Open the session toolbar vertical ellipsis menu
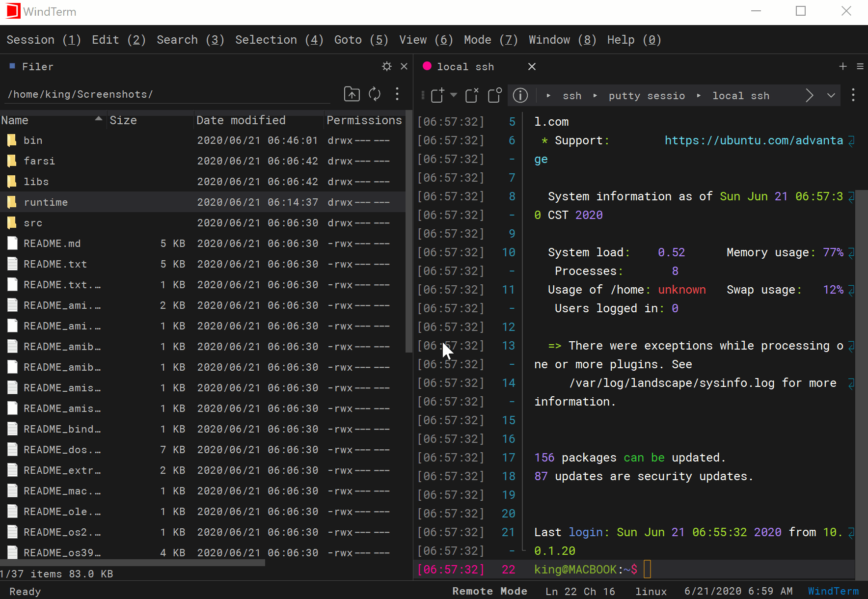 854,95
